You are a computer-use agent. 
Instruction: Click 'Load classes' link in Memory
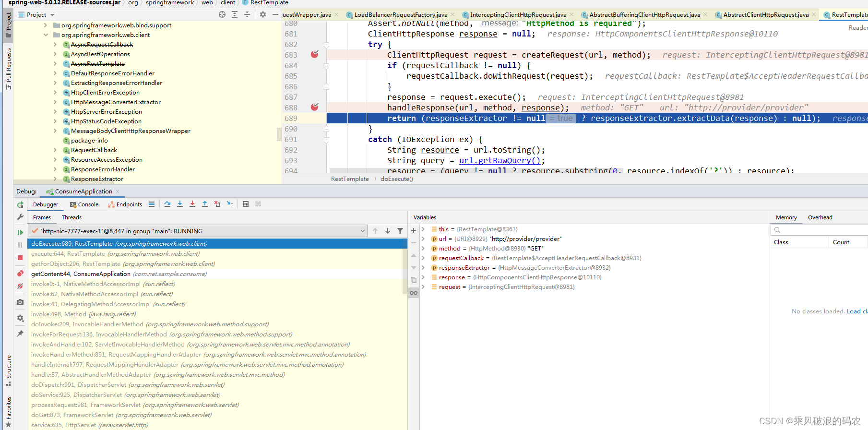857,311
